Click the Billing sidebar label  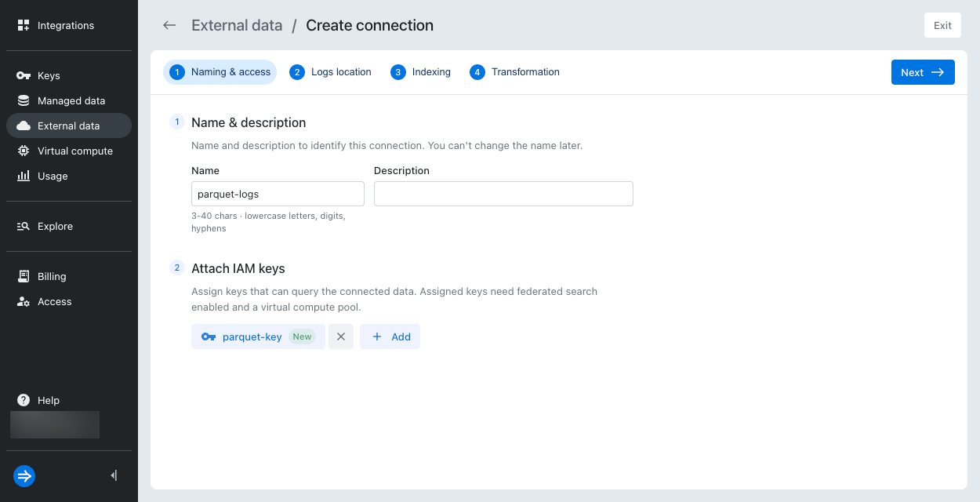tap(52, 276)
